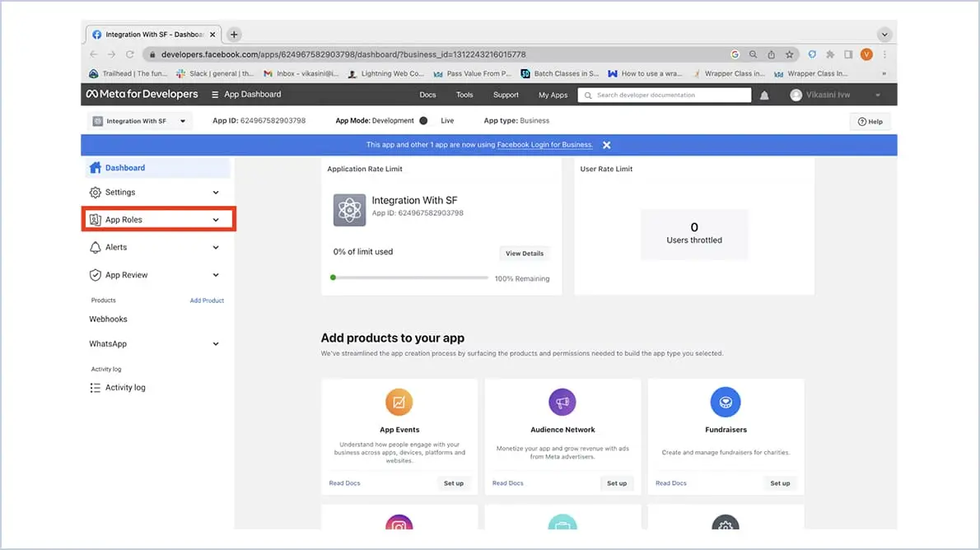Click the Audience Network megaphone icon
Image resolution: width=980 pixels, height=550 pixels.
point(562,402)
